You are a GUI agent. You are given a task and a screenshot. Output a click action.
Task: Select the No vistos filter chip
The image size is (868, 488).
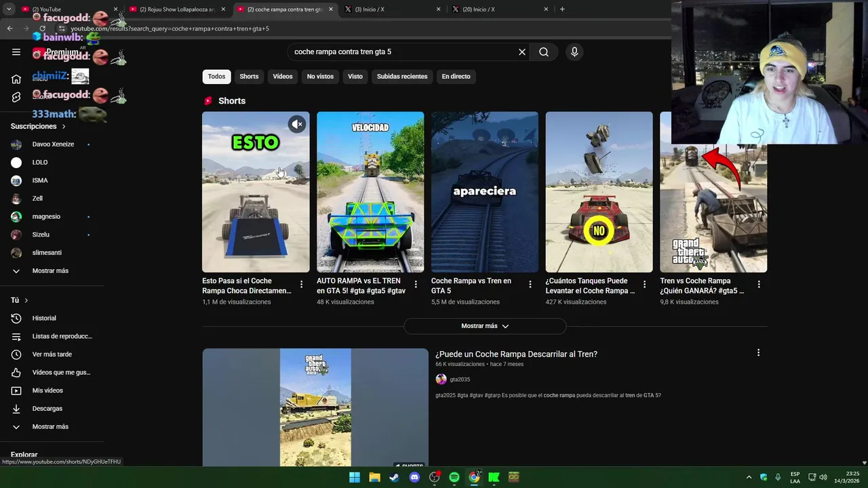coord(320,77)
